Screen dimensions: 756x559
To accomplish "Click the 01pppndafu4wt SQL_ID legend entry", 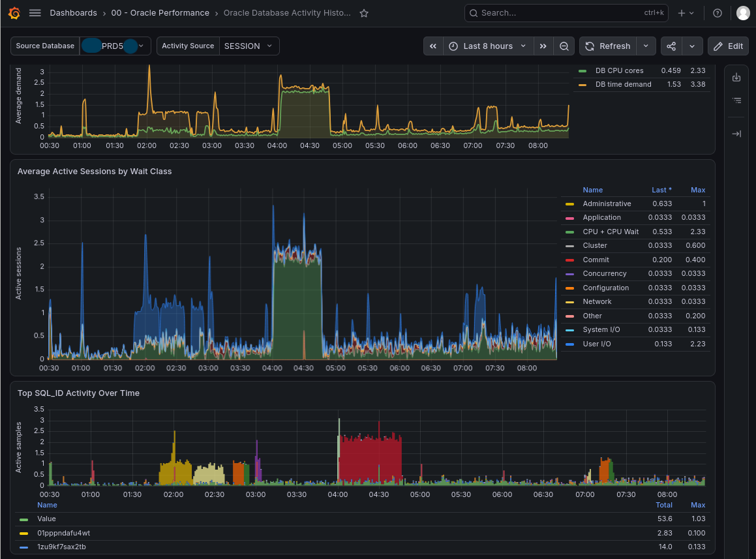I will click(63, 533).
